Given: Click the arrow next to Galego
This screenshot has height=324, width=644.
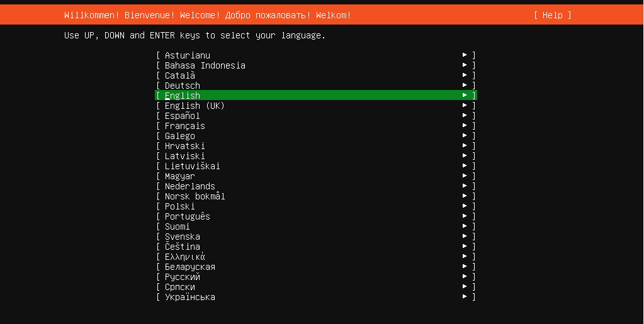Looking at the screenshot, I should coord(465,136).
